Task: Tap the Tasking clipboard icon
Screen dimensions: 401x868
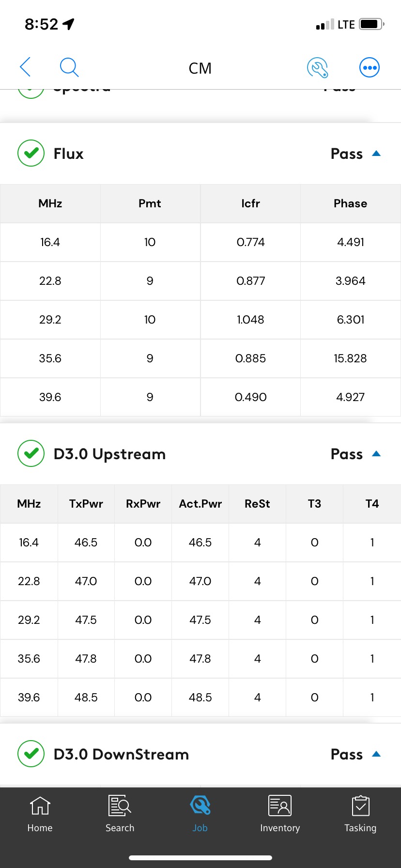Action: click(360, 805)
